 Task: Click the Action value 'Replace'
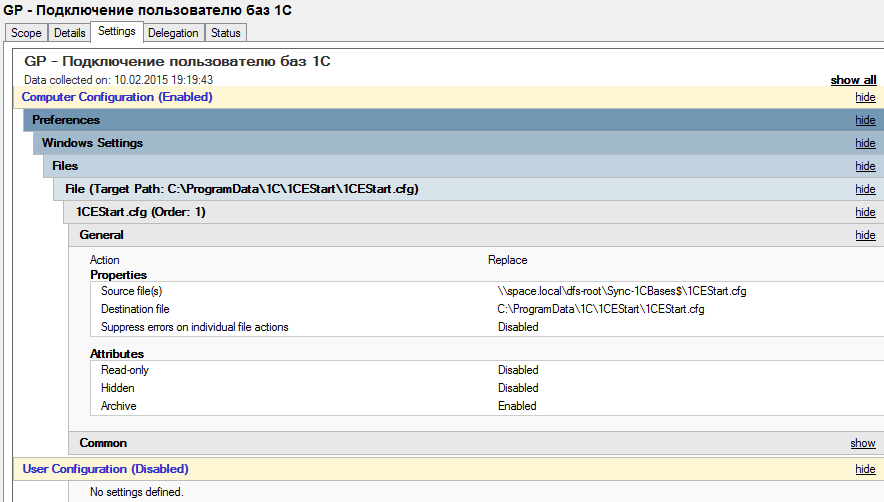[507, 260]
